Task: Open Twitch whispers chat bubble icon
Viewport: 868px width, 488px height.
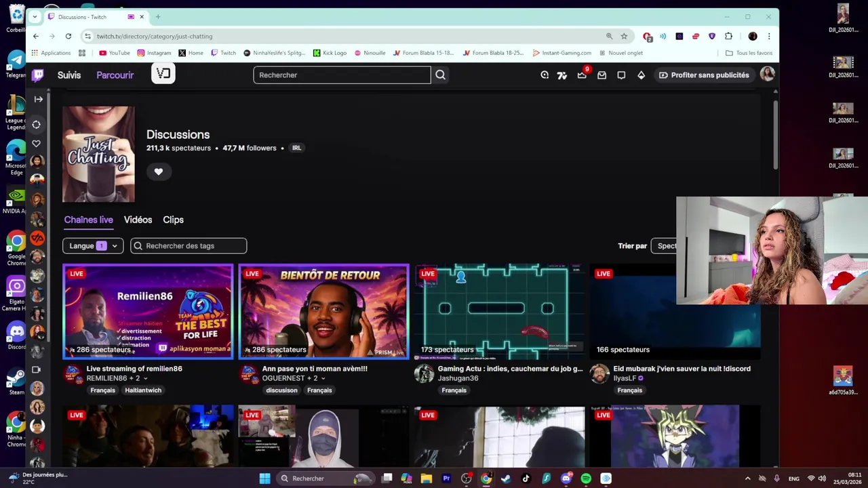Action: coord(621,75)
